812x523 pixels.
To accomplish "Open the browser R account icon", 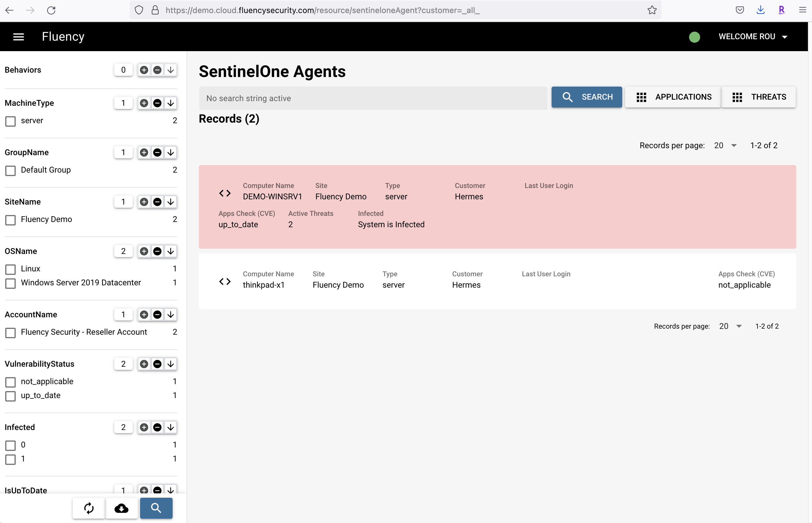I will click(x=781, y=10).
